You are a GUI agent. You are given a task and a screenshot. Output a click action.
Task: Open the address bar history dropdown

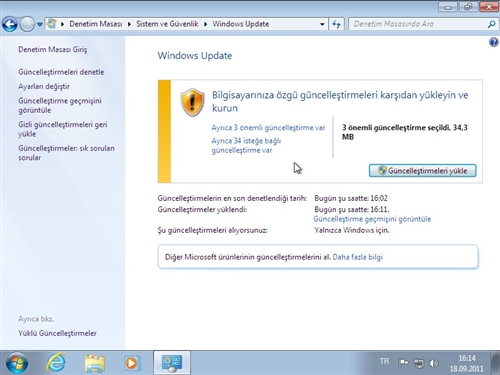point(322,24)
